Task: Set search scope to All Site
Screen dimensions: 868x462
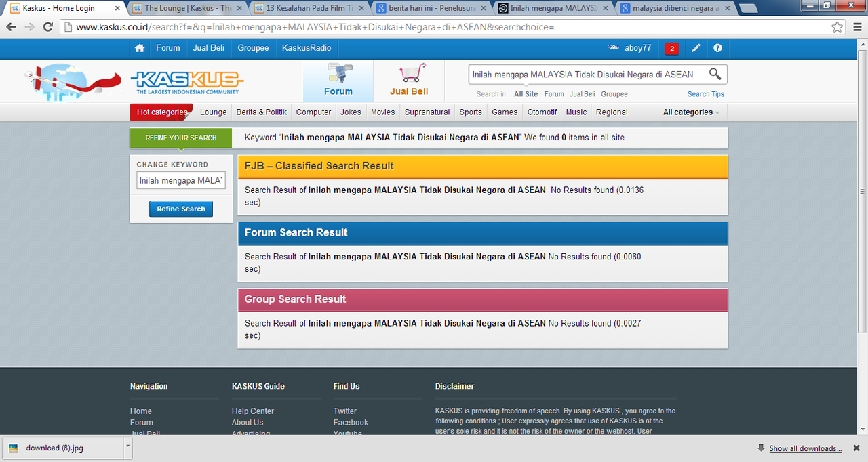Action: pyautogui.click(x=526, y=94)
